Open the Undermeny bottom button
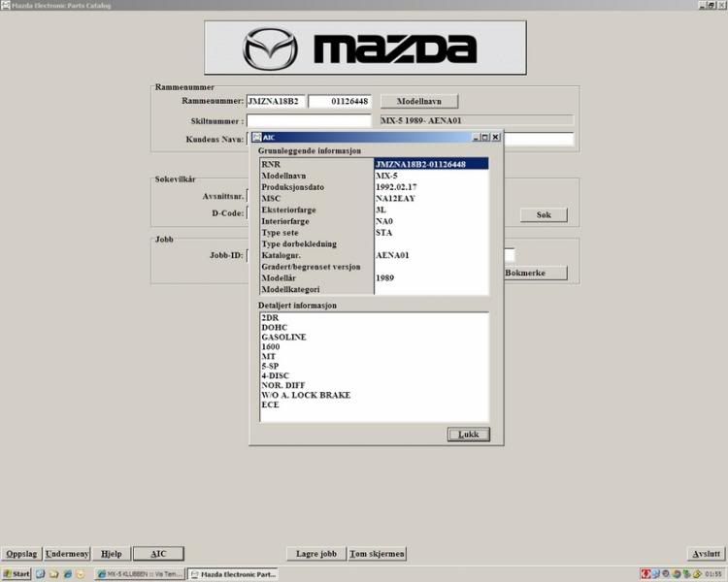The height and width of the screenshot is (582, 728). coord(67,554)
